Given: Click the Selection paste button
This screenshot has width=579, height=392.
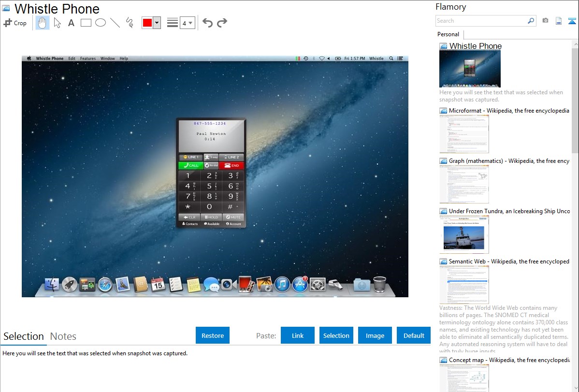Looking at the screenshot, I should [336, 335].
